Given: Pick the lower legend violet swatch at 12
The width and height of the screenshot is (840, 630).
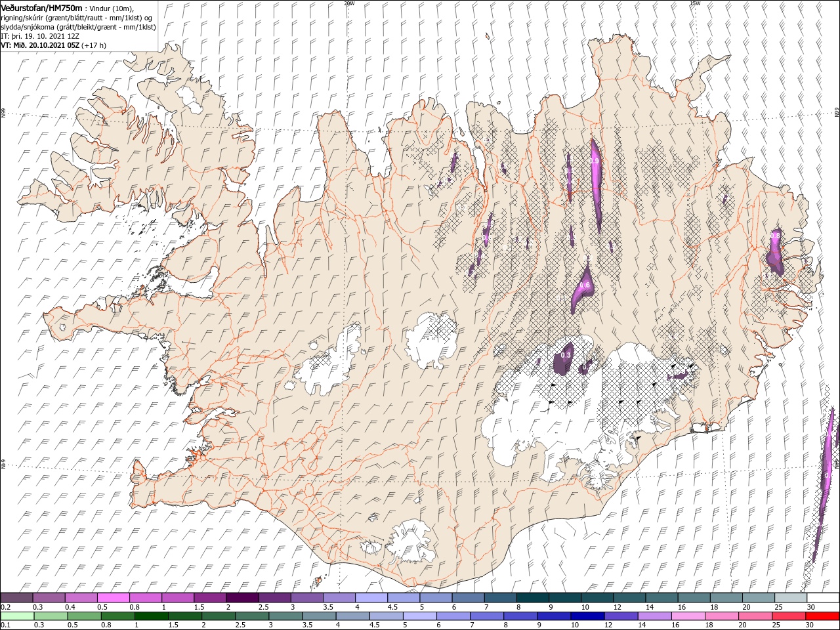Looking at the screenshot, I should 620,616.
